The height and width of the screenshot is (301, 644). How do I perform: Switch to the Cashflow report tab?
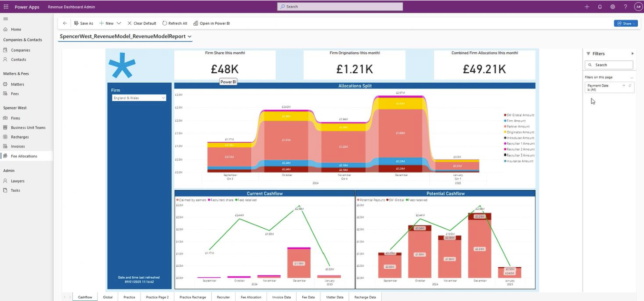click(x=85, y=297)
